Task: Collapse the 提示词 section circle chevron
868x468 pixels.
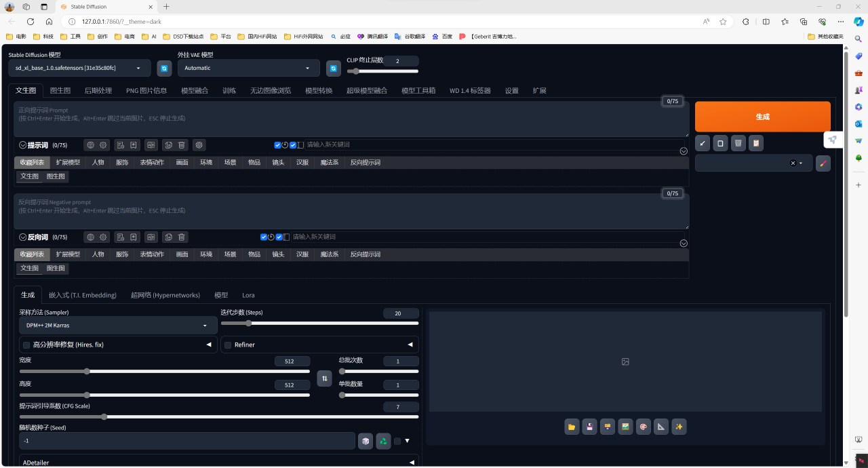Action: pos(22,145)
